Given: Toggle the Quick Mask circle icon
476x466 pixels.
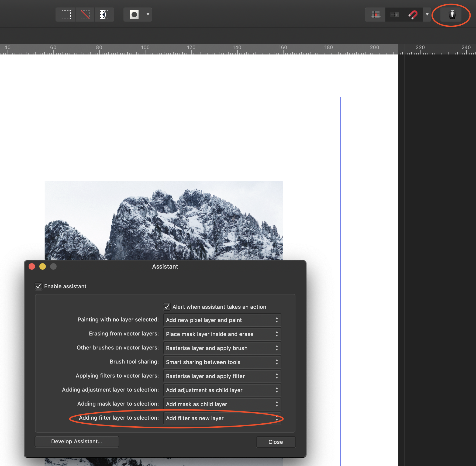Looking at the screenshot, I should 134,15.
